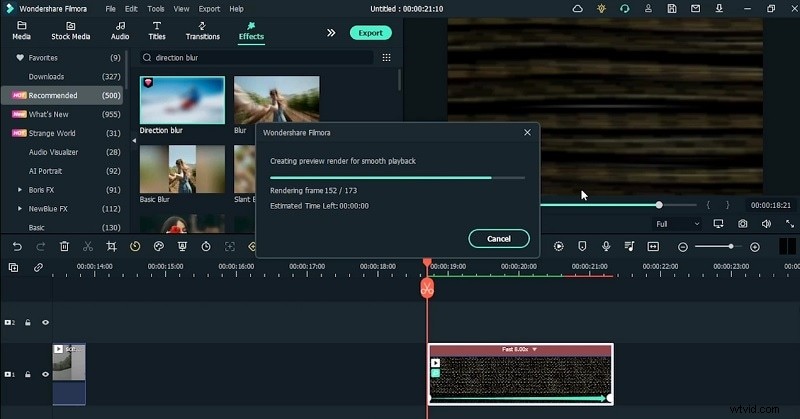Zoom out timeline with minus icon
This screenshot has width=800, height=419.
coord(683,247)
